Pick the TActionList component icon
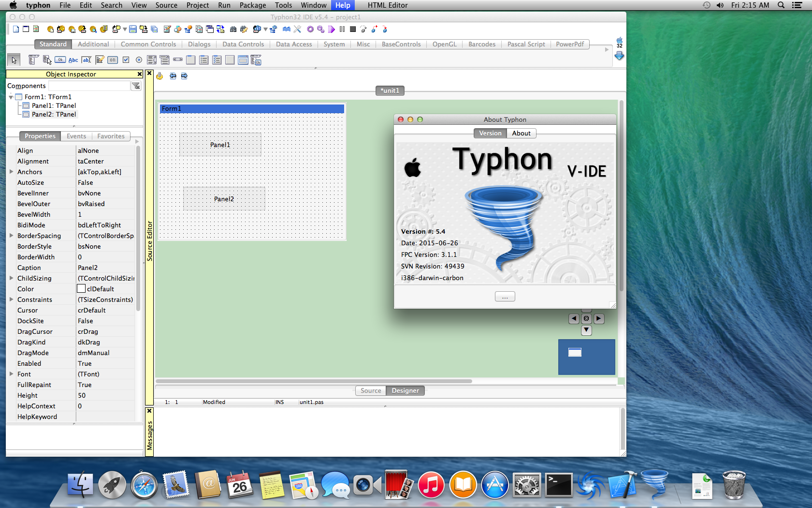The width and height of the screenshot is (812, 508). click(256, 60)
